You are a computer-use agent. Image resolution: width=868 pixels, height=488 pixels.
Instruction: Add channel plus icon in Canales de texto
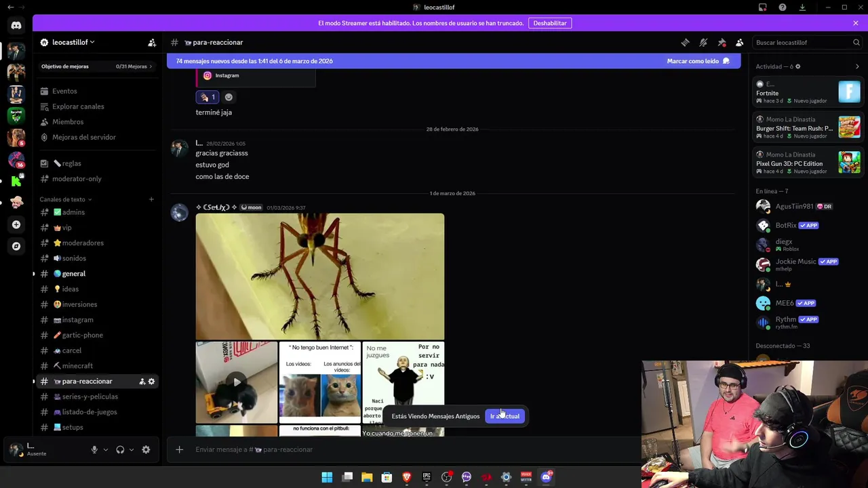[x=151, y=199]
